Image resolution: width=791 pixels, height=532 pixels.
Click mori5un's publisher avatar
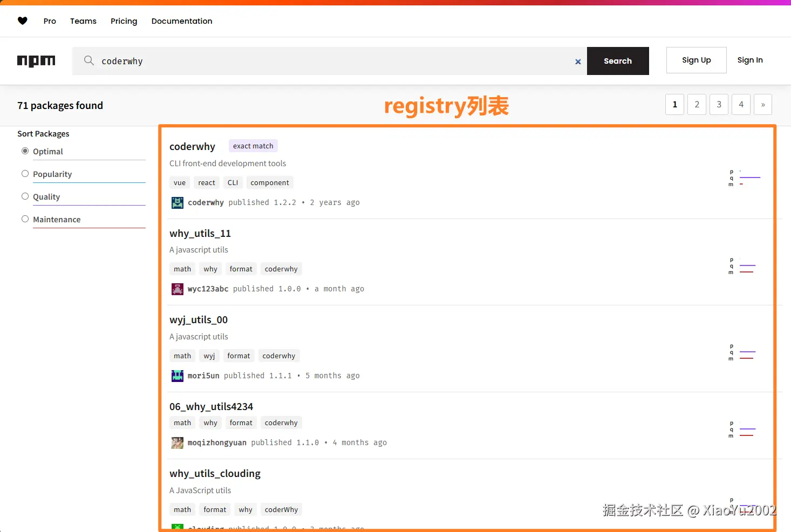(x=177, y=376)
